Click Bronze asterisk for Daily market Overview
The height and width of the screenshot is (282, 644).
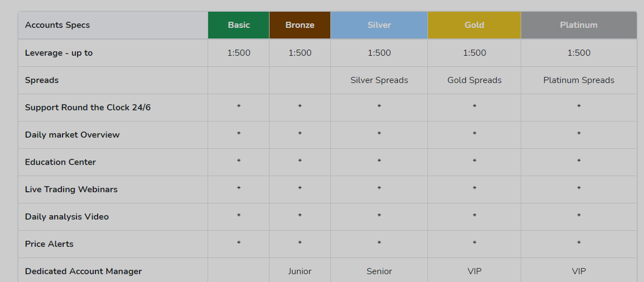300,134
